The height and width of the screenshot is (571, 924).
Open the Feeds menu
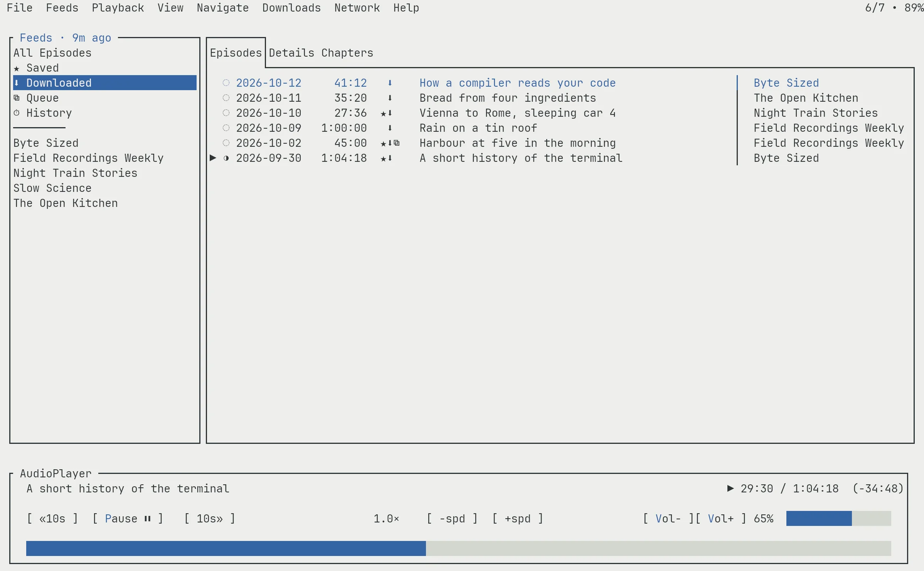tap(62, 8)
